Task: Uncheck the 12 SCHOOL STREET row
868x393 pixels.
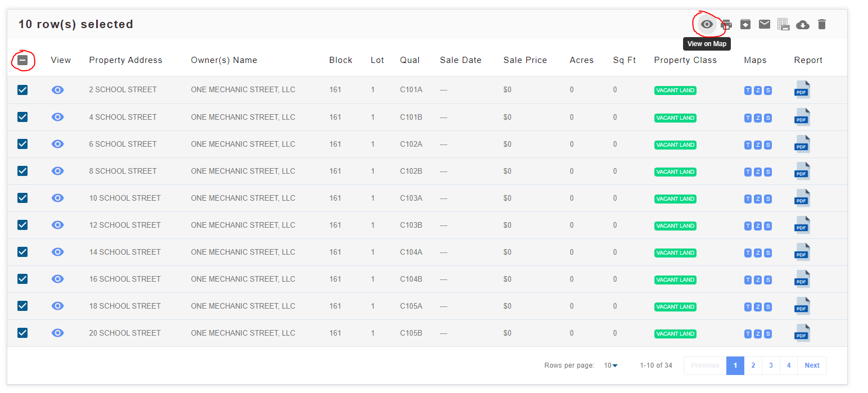Action: (22, 225)
